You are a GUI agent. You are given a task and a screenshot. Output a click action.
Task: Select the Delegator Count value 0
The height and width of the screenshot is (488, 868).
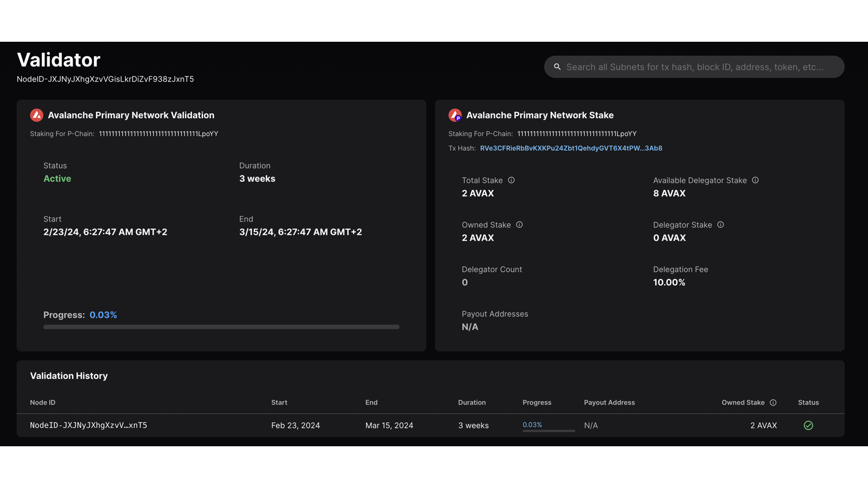coord(465,282)
